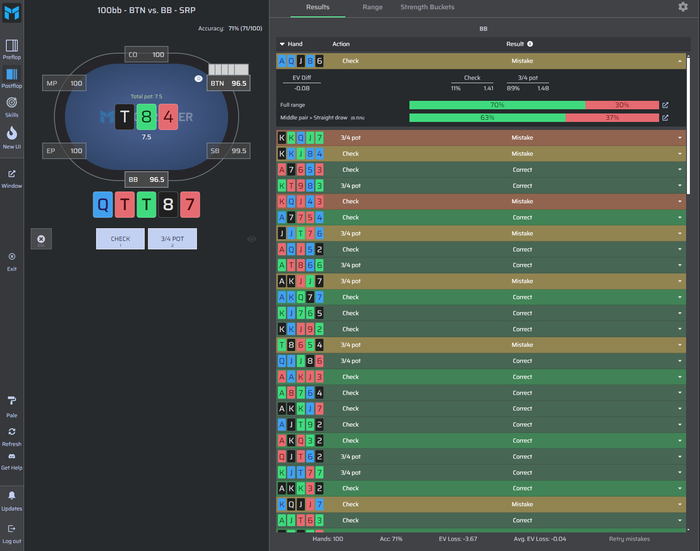
Task: Expand the KKJ84 row chevron
Action: (680, 154)
